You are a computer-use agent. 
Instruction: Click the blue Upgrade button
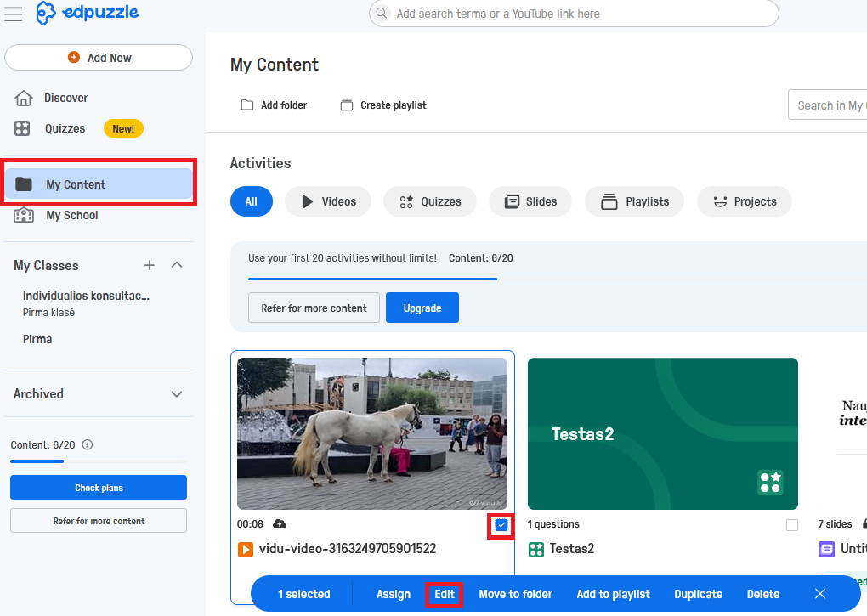tap(422, 308)
